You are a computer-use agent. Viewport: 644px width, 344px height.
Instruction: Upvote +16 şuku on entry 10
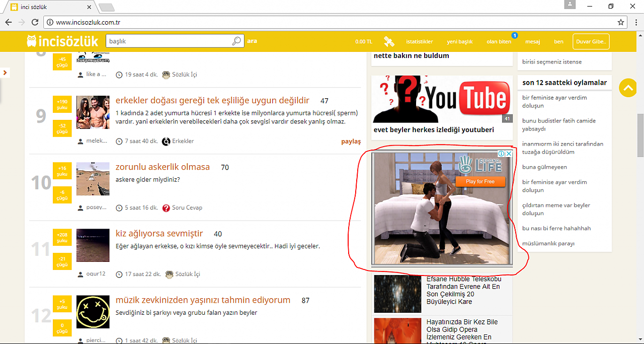(x=62, y=170)
